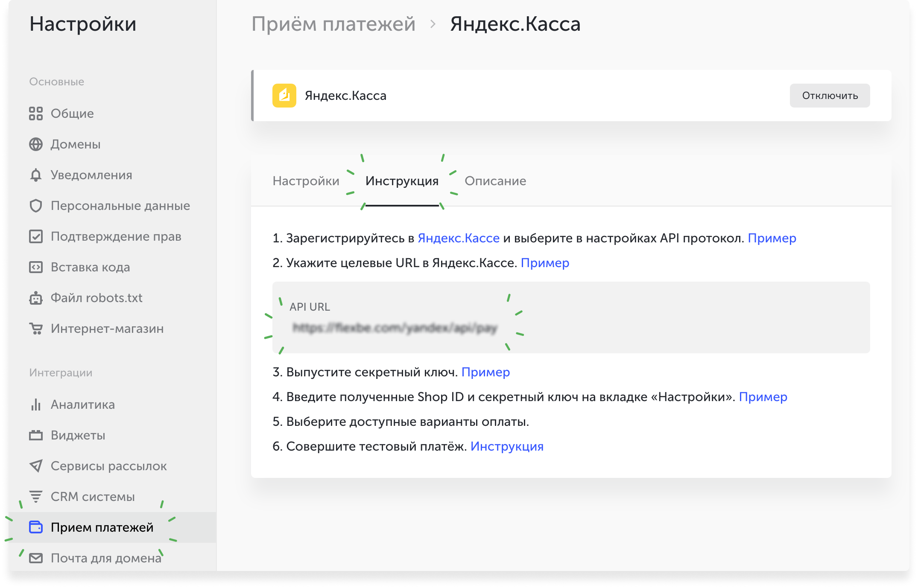Select Сервисы рассылок item
Image resolution: width=918 pixels, height=588 pixels.
112,466
